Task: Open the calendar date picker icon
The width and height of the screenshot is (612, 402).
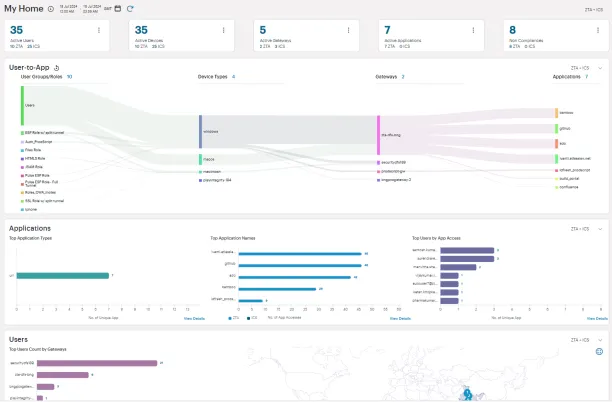Action: pos(117,9)
